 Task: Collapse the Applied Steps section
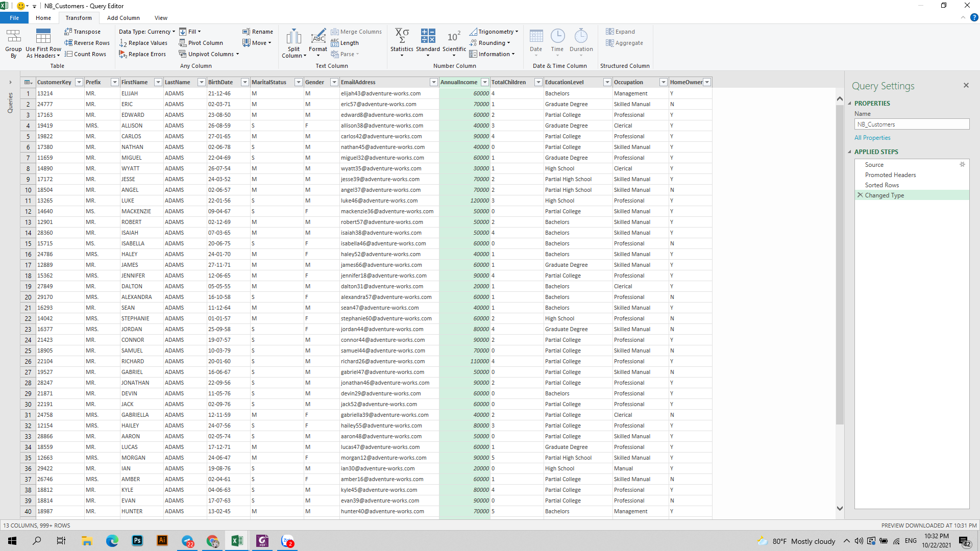tap(850, 152)
